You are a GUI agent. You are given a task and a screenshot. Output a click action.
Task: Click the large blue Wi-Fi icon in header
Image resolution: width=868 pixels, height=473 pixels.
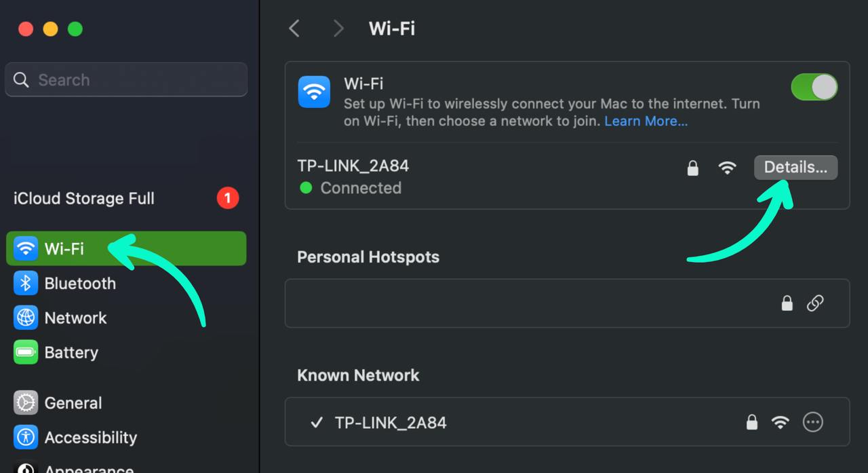click(x=314, y=92)
